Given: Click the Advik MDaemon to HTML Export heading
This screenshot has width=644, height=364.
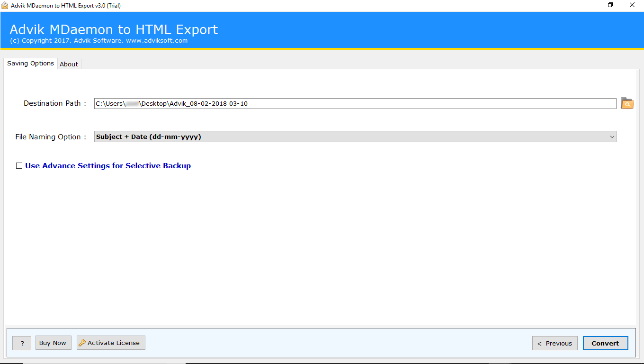Looking at the screenshot, I should click(114, 29).
